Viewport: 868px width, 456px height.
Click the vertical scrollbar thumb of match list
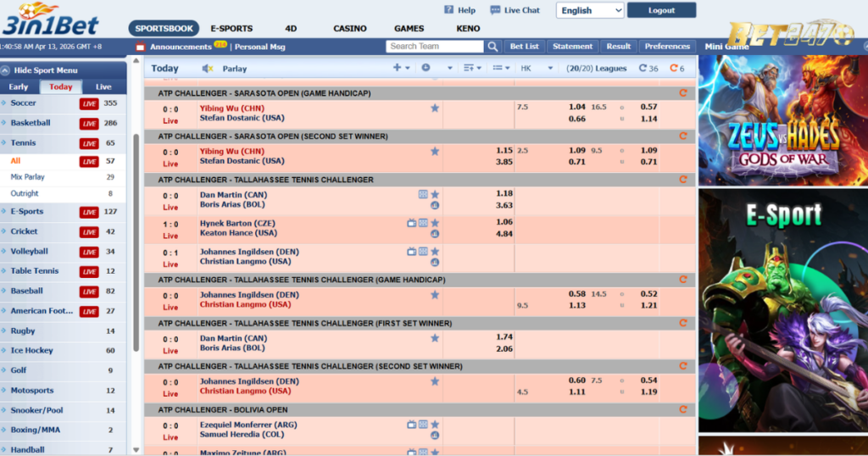coord(136,242)
